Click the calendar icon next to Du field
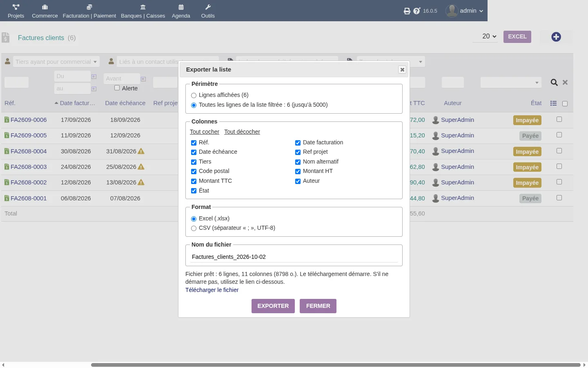 pyautogui.click(x=94, y=76)
